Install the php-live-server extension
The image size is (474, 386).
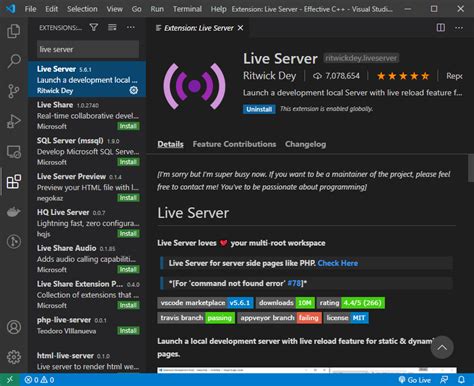(x=128, y=331)
